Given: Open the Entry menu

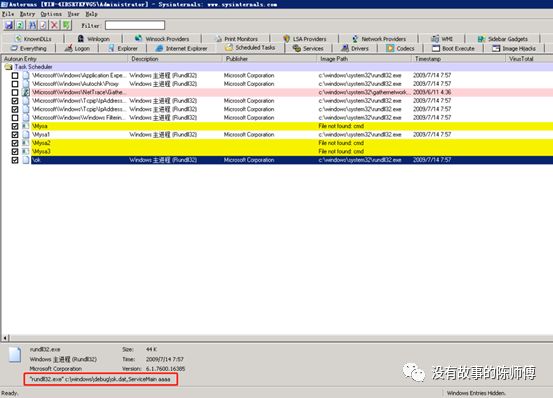Looking at the screenshot, I should 27,14.
